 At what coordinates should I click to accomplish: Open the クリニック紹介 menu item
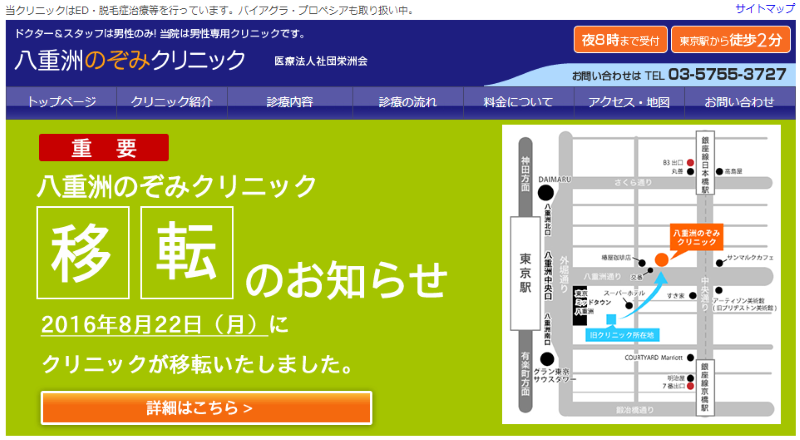[x=172, y=102]
